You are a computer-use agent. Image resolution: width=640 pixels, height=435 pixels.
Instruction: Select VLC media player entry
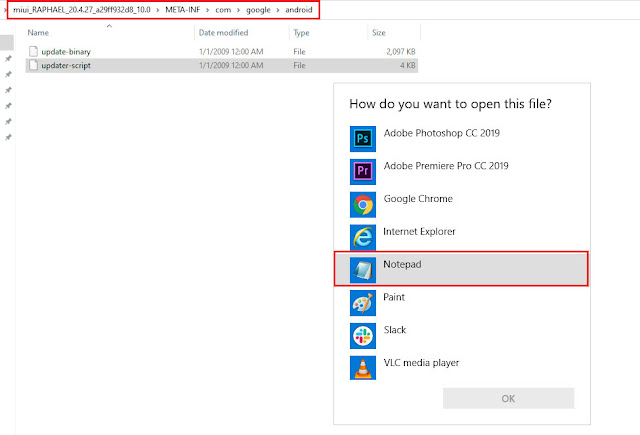421,363
